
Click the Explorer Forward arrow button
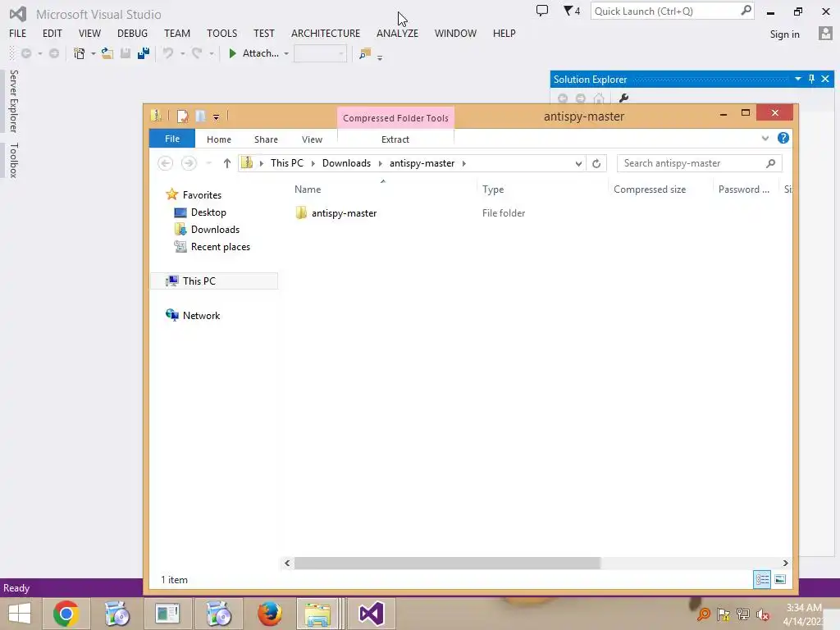[x=189, y=163]
